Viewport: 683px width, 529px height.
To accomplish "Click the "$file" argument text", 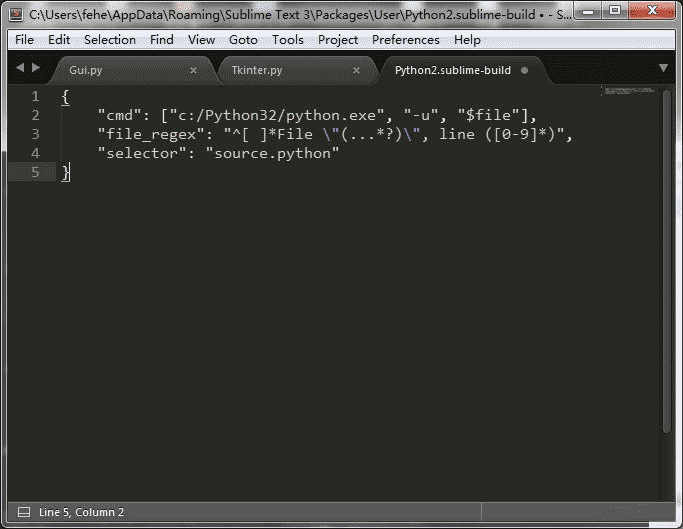I will pyautogui.click(x=488, y=115).
